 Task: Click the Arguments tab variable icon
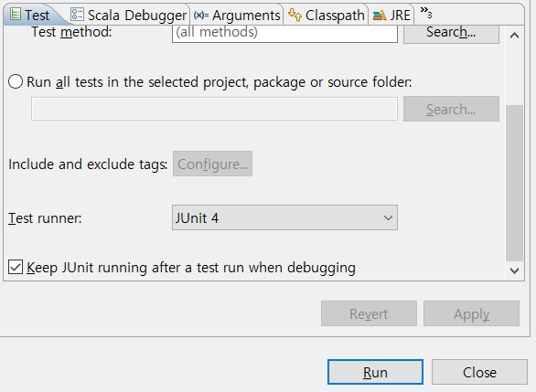(x=201, y=15)
